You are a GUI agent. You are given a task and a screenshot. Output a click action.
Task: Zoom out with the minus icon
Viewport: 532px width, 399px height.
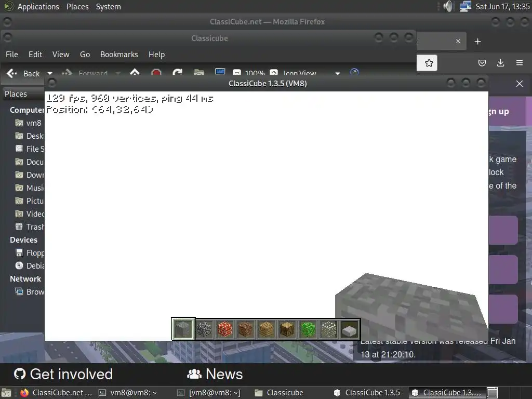coord(237,73)
